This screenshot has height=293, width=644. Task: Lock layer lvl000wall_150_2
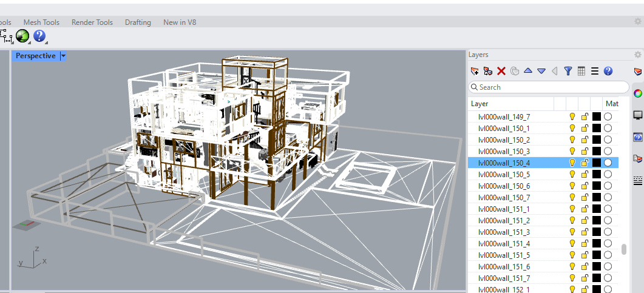pyautogui.click(x=585, y=140)
